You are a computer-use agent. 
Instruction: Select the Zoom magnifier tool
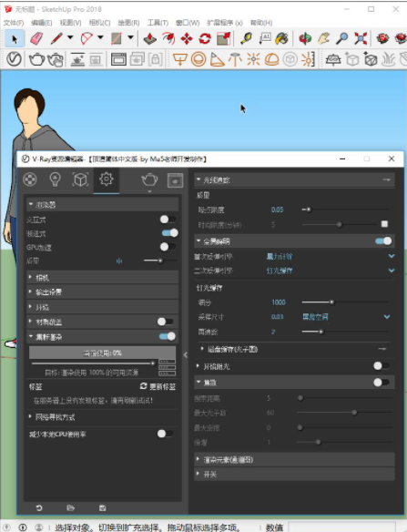pyautogui.click(x=341, y=38)
